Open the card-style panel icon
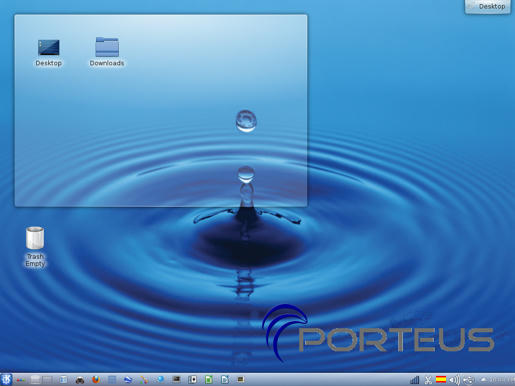Viewport: 515px width, 386px height. click(x=193, y=380)
